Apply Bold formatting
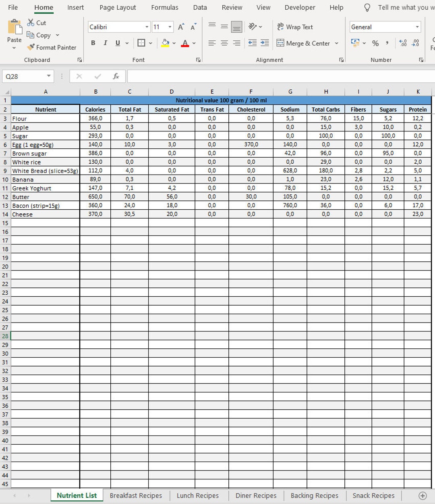 click(x=93, y=42)
